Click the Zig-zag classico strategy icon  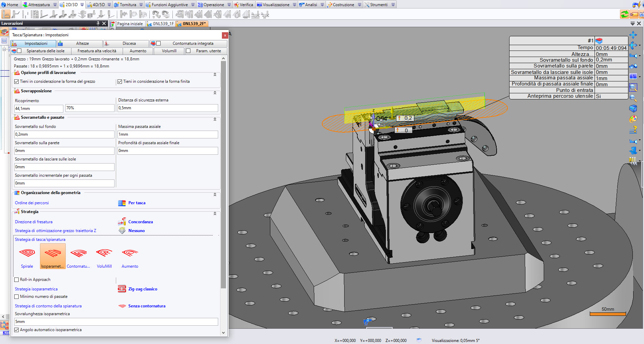[x=122, y=289]
